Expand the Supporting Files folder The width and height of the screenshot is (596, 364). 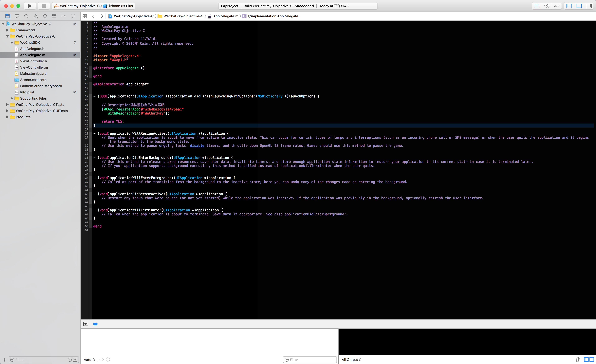[12, 98]
